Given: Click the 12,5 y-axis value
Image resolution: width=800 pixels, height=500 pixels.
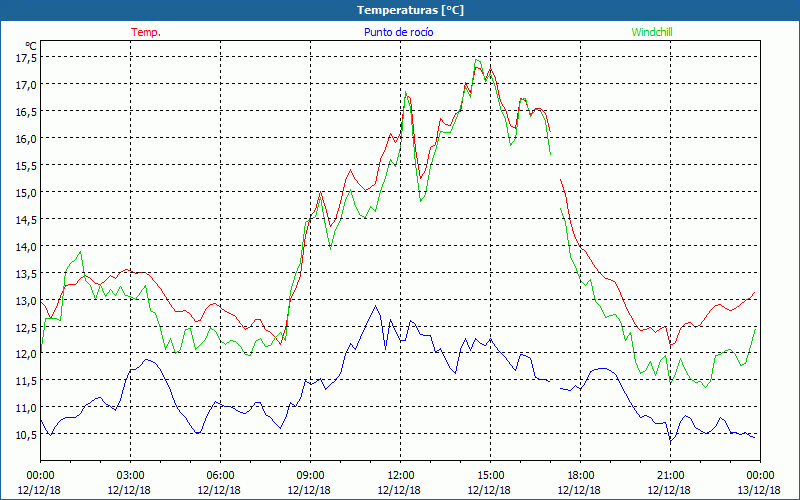Looking at the screenshot, I should pyautogui.click(x=27, y=328).
